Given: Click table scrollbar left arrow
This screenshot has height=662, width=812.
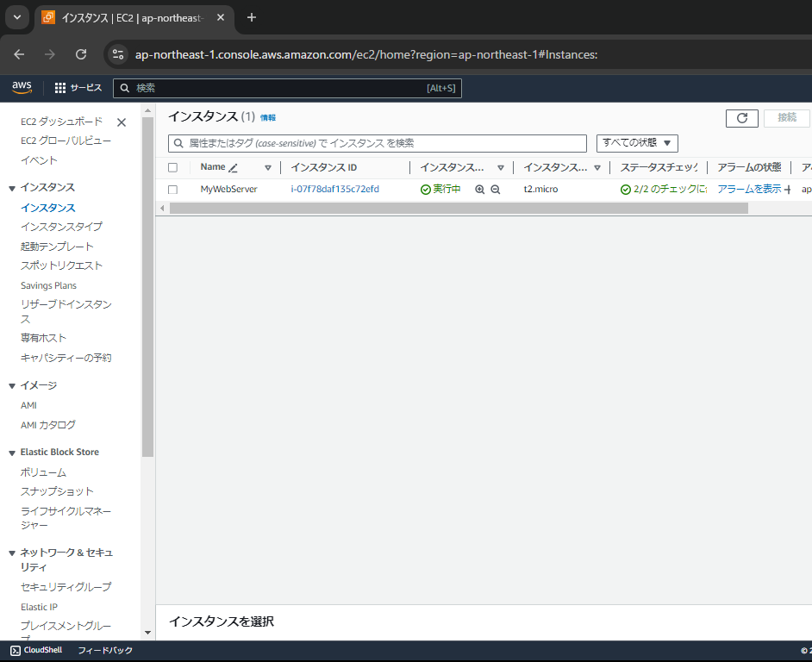Looking at the screenshot, I should coord(162,209).
